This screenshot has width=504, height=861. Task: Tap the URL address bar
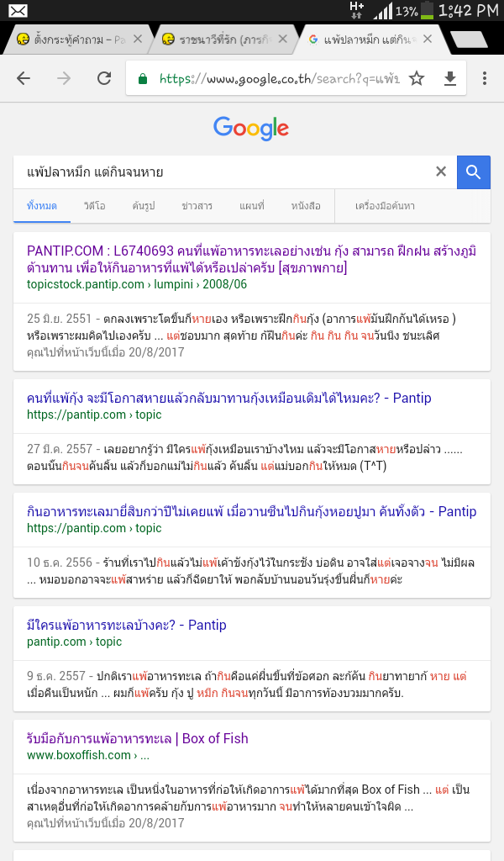click(280, 79)
